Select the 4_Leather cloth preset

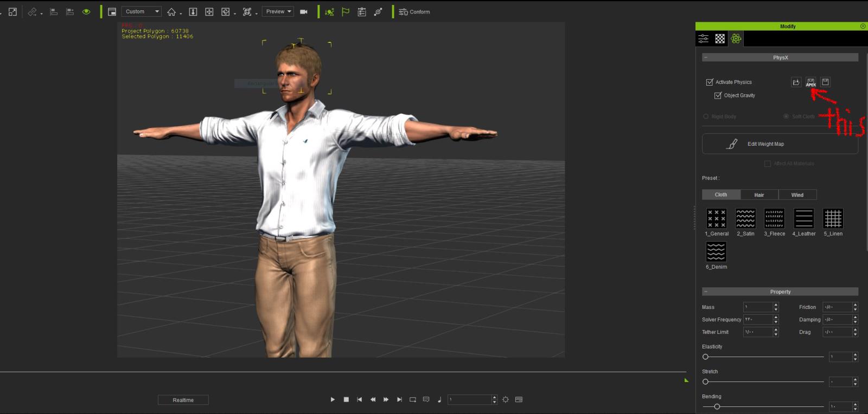click(x=804, y=218)
